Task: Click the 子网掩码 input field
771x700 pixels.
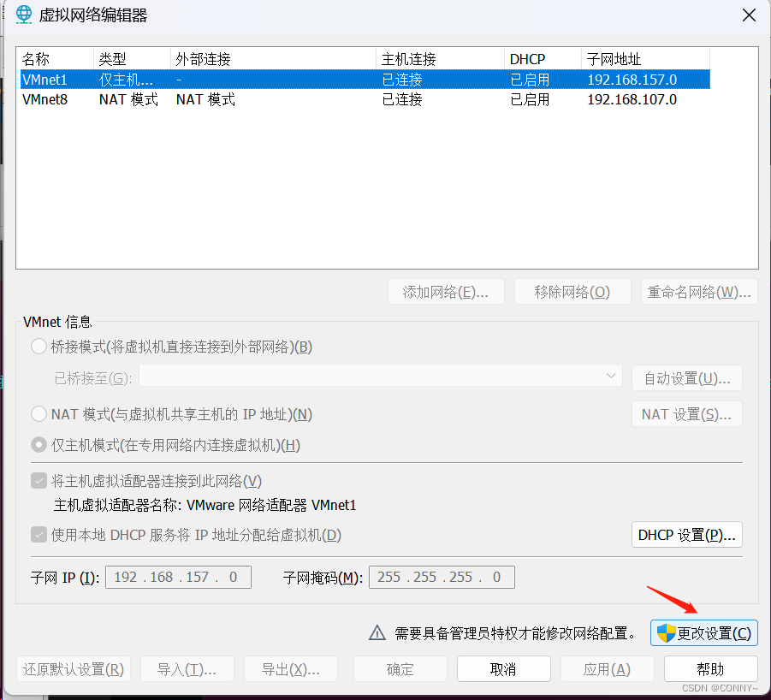Action: [442, 577]
